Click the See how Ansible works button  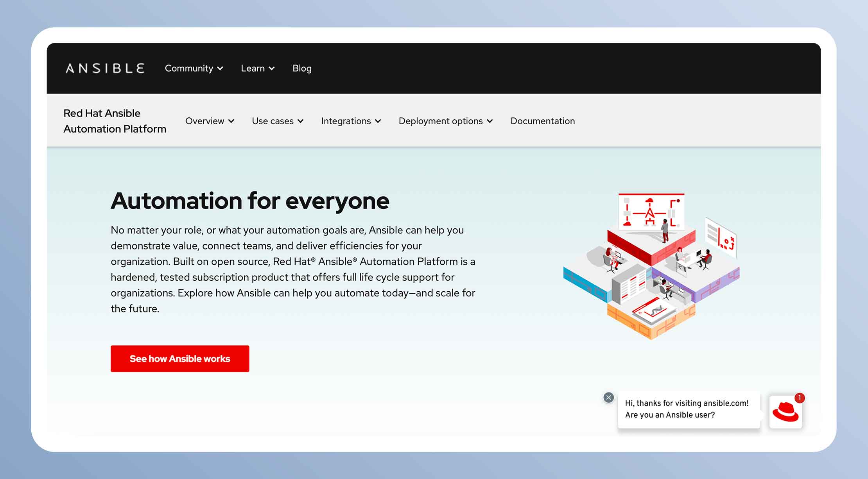[180, 359]
